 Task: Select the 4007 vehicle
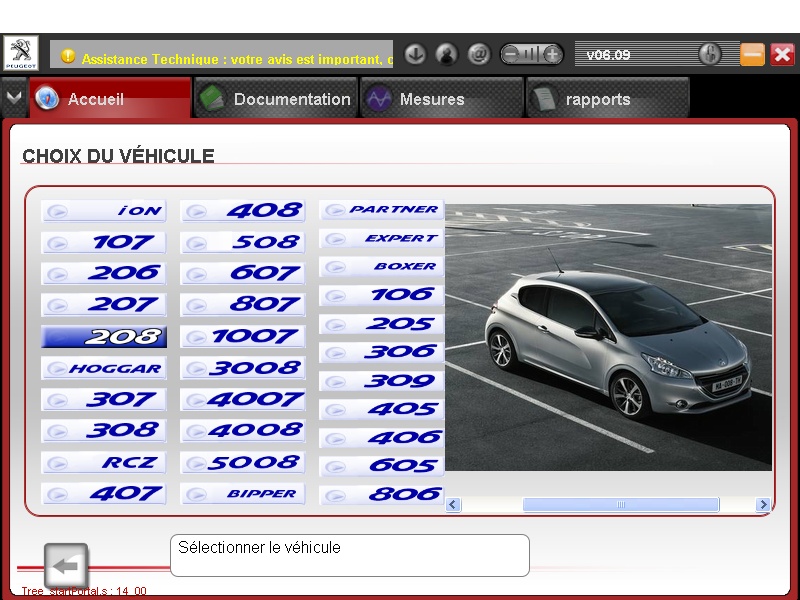243,399
